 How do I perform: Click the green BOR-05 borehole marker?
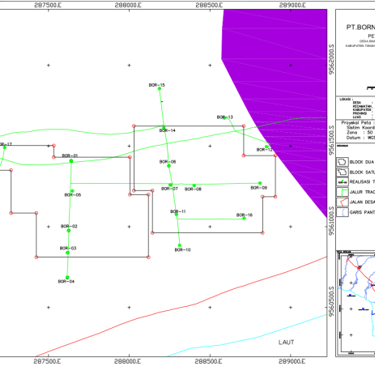(x=72, y=191)
